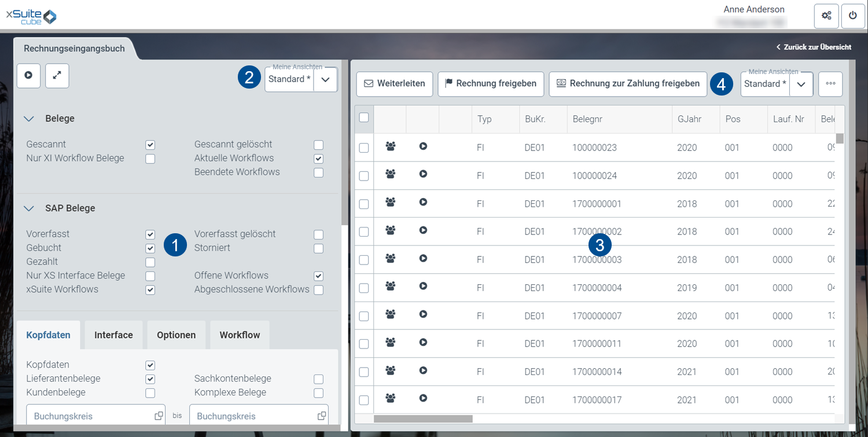Switch to the Interface tab

pos(113,335)
